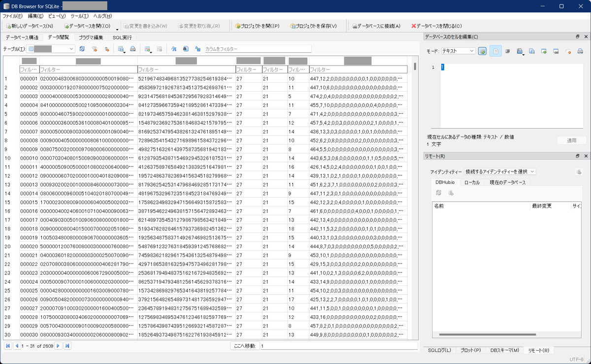Click the 名前 column header in Remote list
This screenshot has height=364, width=591.
[481, 206]
